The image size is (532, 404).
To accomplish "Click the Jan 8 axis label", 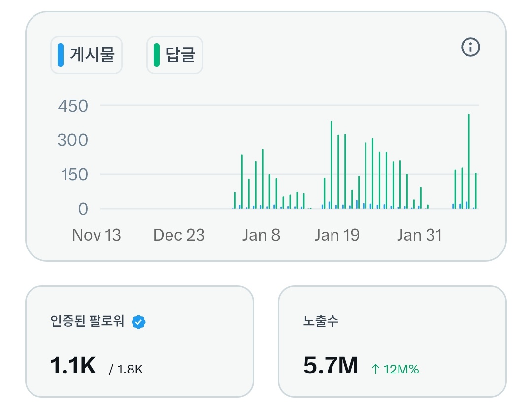I will coord(261,235).
